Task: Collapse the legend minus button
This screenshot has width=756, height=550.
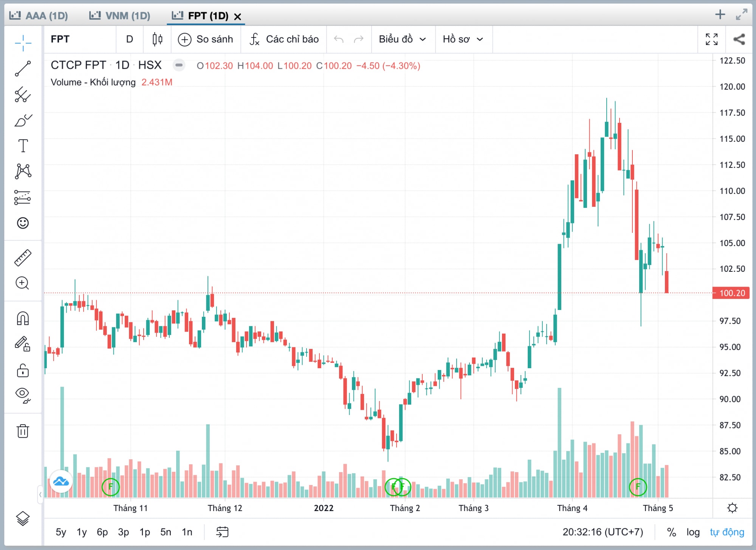Action: point(179,65)
